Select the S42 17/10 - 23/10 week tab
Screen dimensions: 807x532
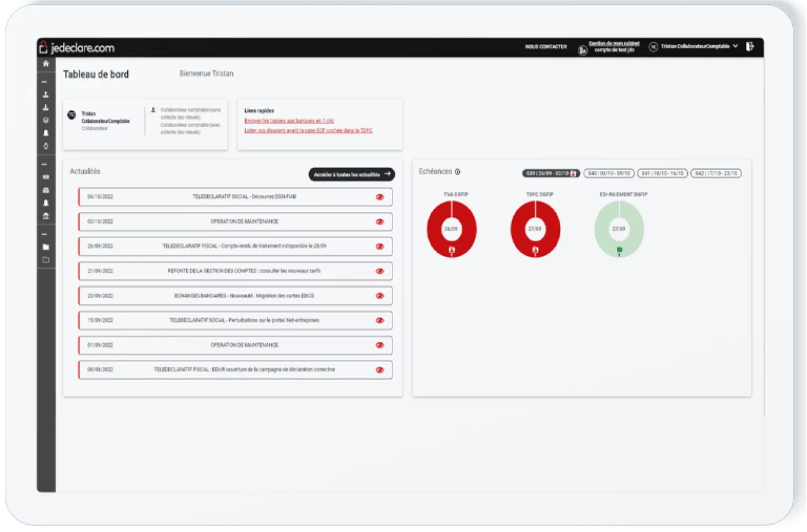click(x=717, y=173)
